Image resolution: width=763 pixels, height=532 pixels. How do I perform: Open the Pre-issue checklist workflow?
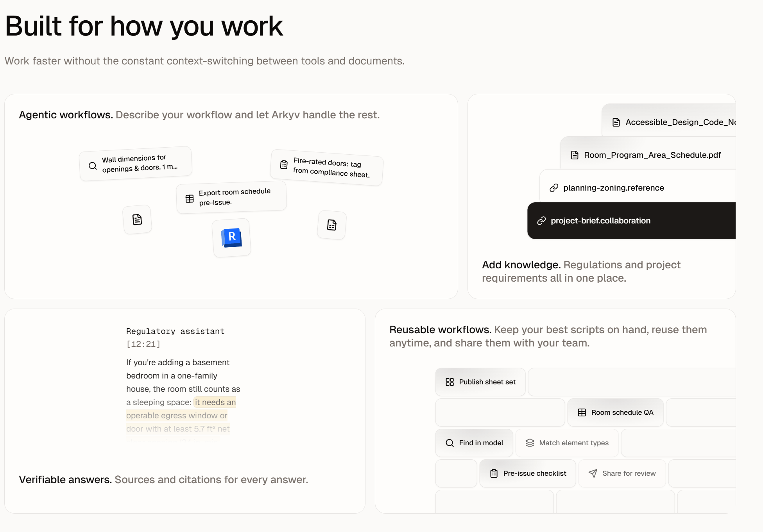pos(528,473)
